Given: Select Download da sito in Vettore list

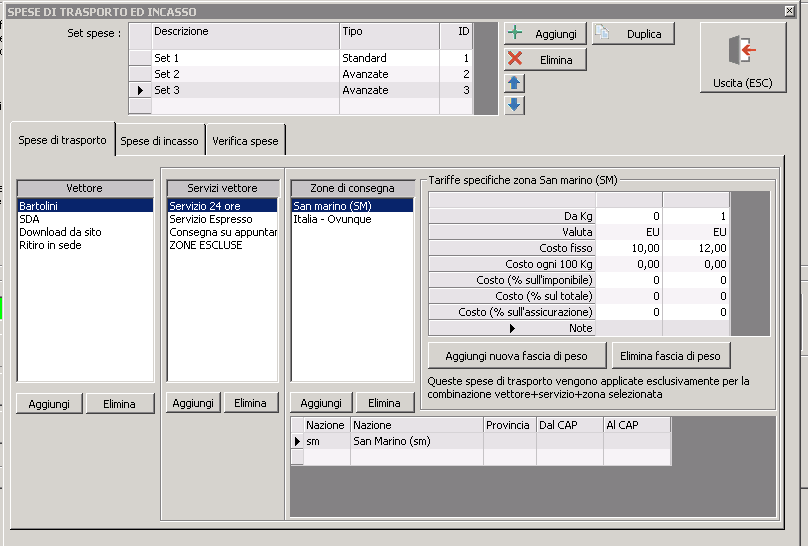Looking at the screenshot, I should pos(86,232).
